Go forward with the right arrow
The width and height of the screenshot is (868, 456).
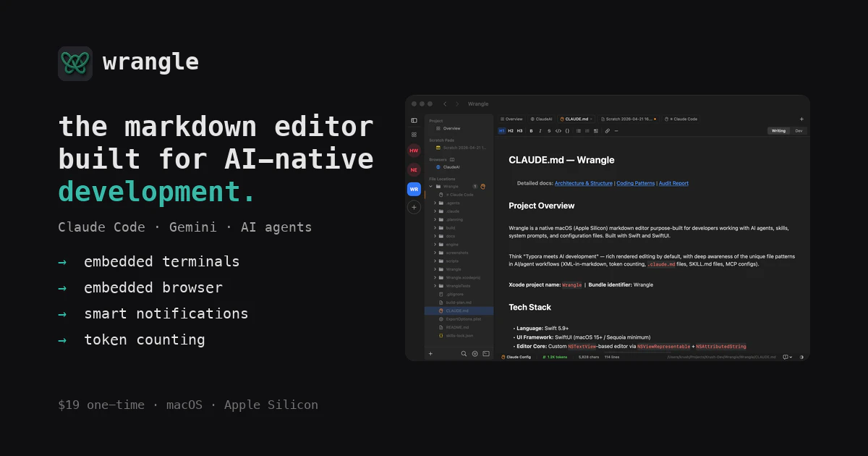tap(457, 104)
